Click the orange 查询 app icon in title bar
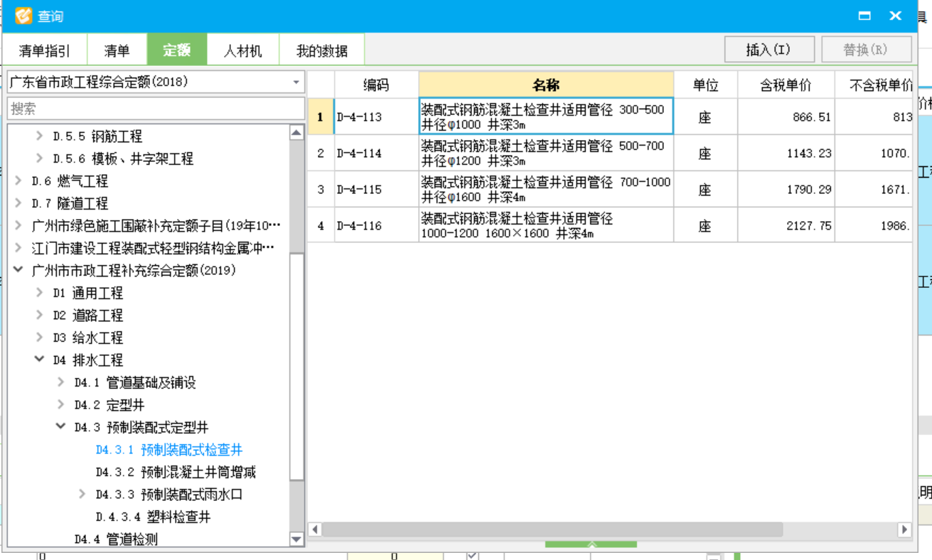932x560 pixels. point(23,16)
